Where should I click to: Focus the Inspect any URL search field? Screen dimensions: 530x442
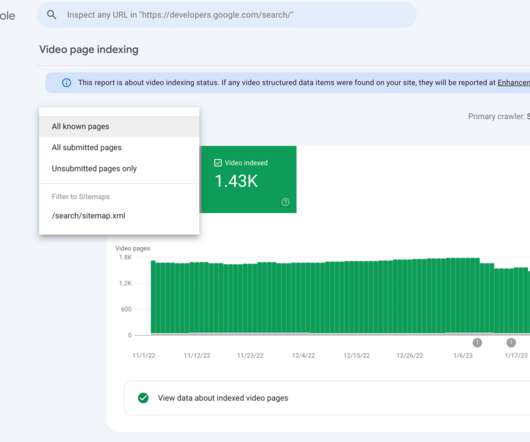pos(226,15)
